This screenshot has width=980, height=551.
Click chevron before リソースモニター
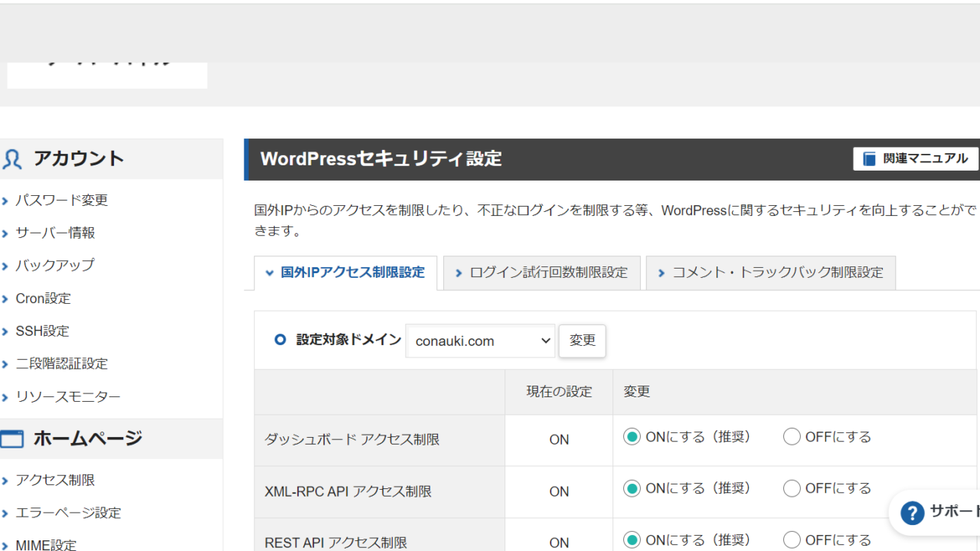coord(5,398)
